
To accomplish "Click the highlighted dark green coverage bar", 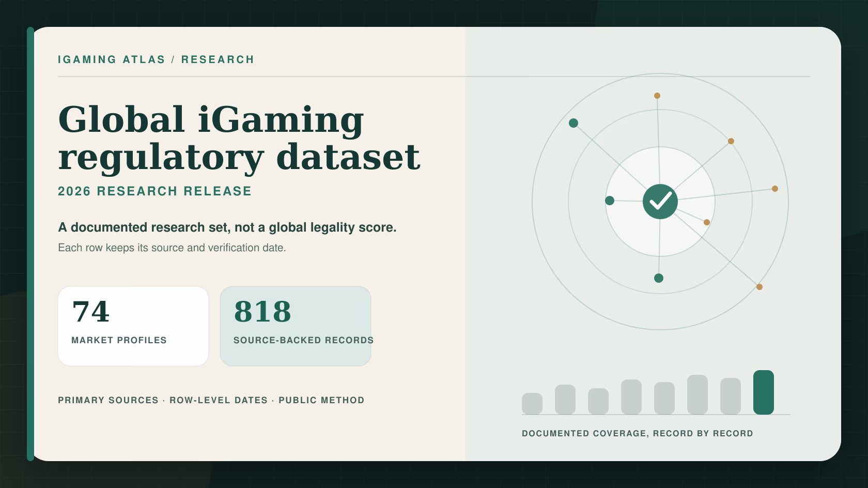I will click(x=764, y=392).
